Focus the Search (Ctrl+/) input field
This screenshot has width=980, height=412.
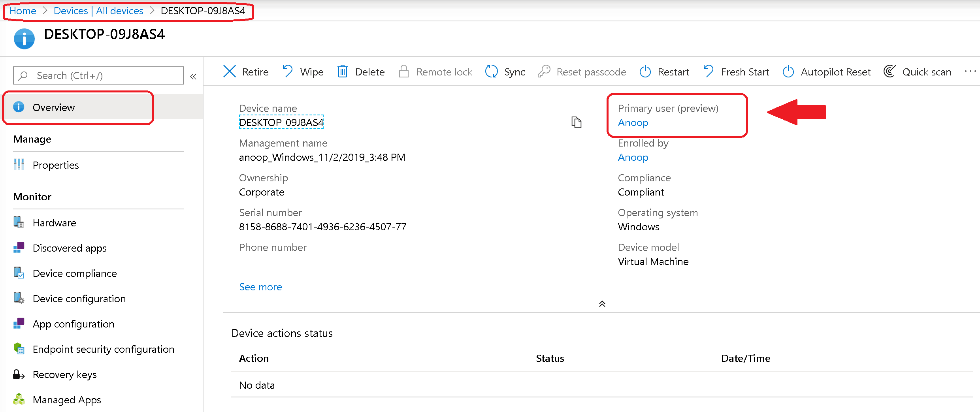[x=98, y=75]
